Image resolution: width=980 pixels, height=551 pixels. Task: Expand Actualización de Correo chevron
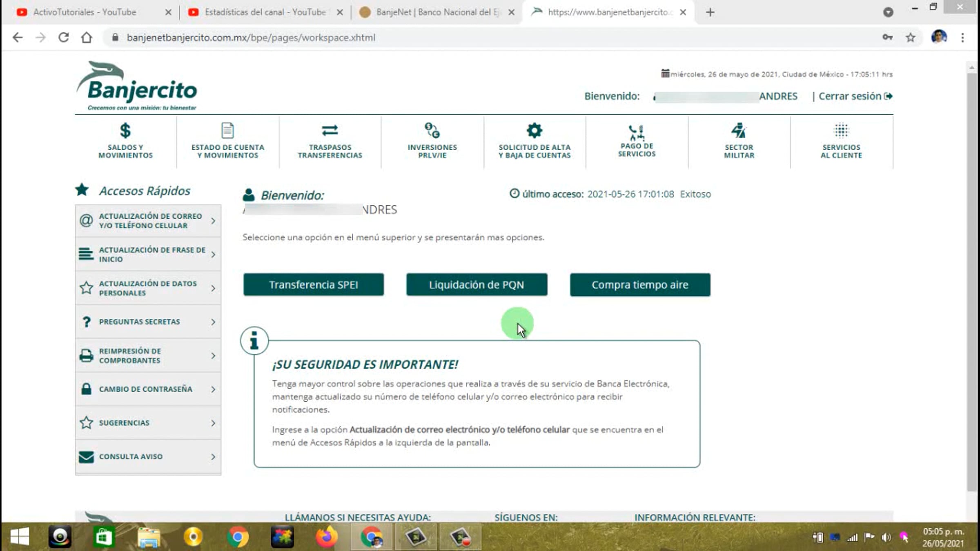(x=213, y=221)
